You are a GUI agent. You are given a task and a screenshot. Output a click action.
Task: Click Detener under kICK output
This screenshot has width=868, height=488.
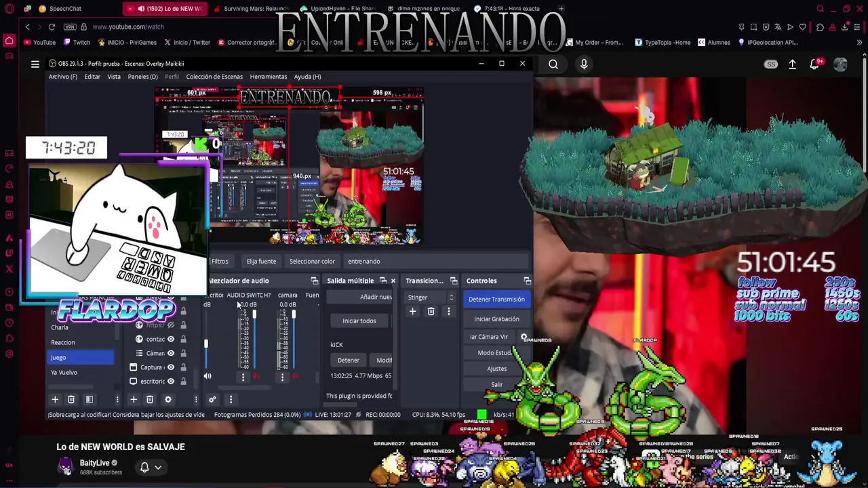[x=349, y=360]
